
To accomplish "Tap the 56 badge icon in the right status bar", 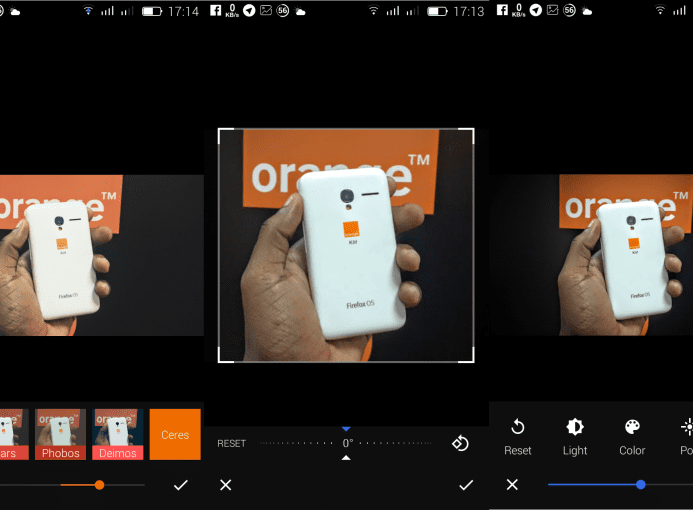I will (569, 11).
